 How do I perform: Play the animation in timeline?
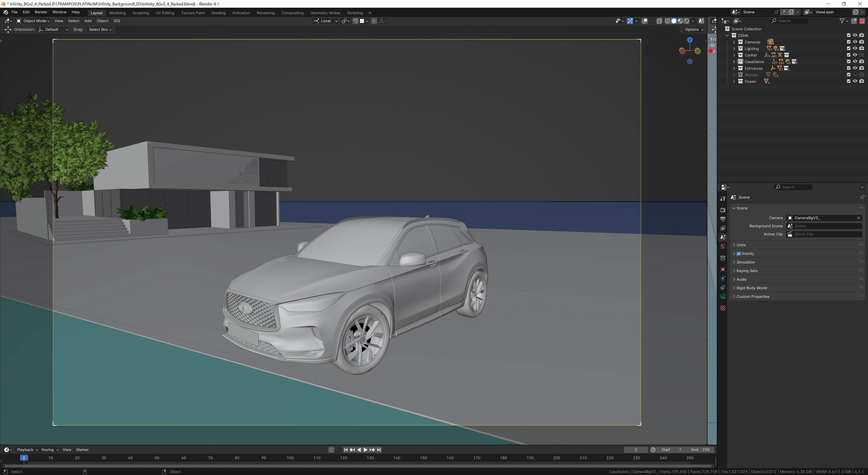pos(366,450)
